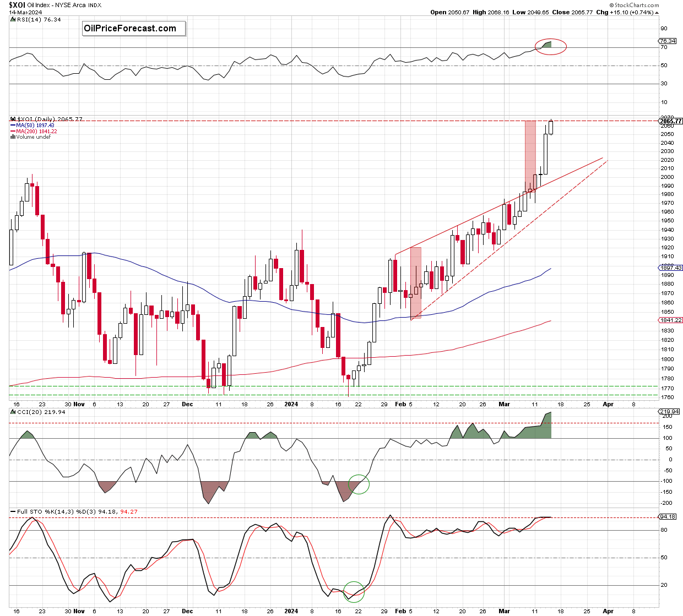Click the 'Close 2065.77' value in the header
Image resolution: width=683 pixels, height=616 pixels.
tap(573, 12)
